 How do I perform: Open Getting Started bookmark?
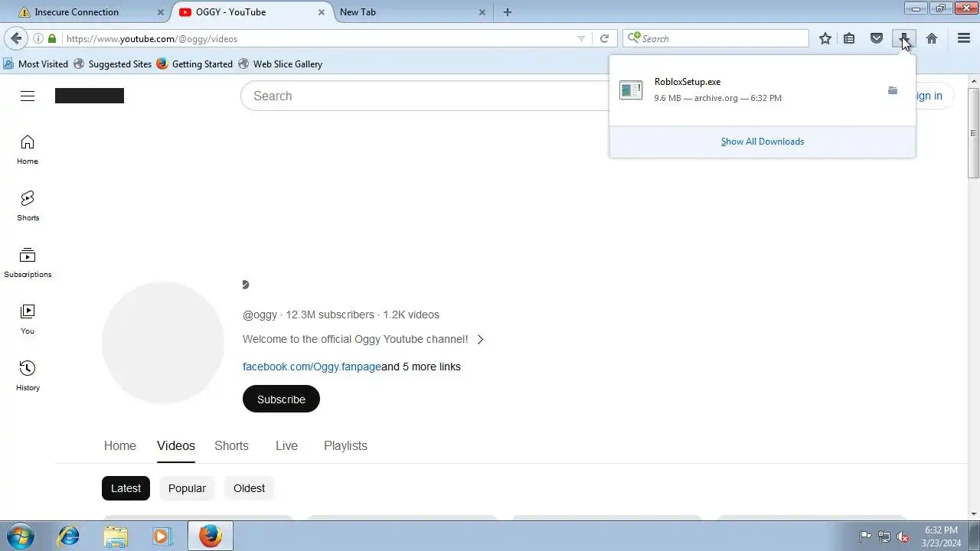(194, 64)
